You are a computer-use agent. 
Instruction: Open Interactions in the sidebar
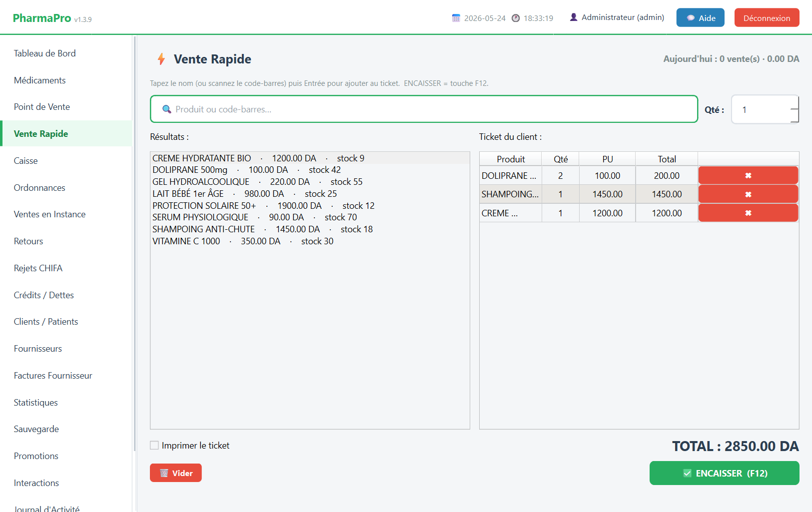click(x=66, y=483)
